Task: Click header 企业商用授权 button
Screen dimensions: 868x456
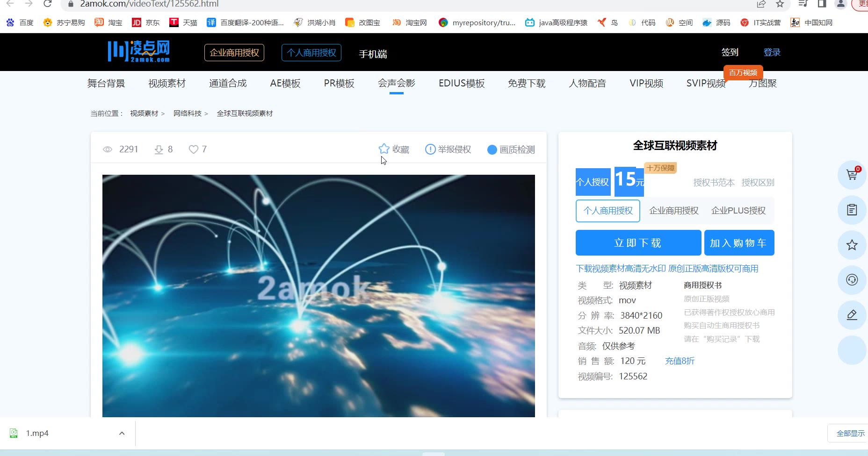Action: tap(234, 53)
